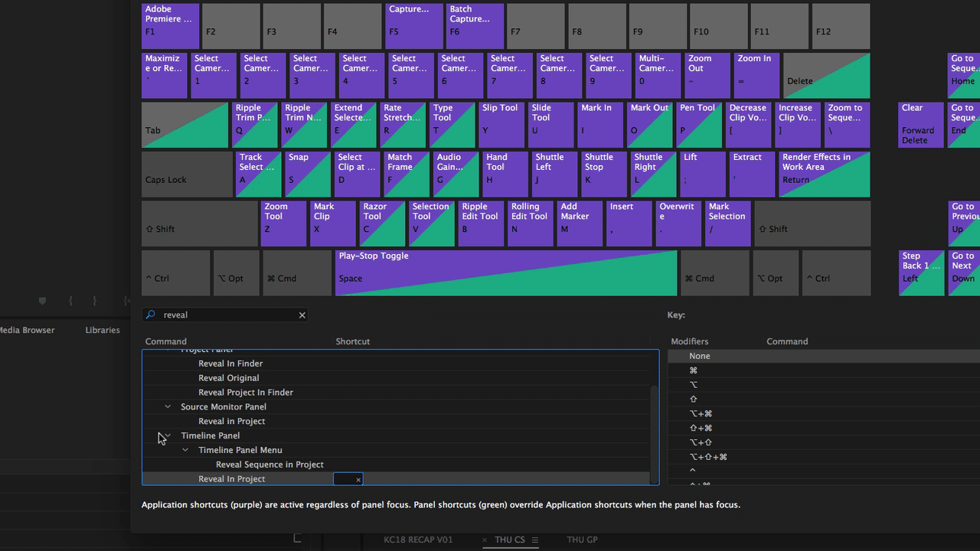The width and height of the screenshot is (980, 551).
Task: Select Reveal Sequence in Project command
Action: click(x=269, y=465)
